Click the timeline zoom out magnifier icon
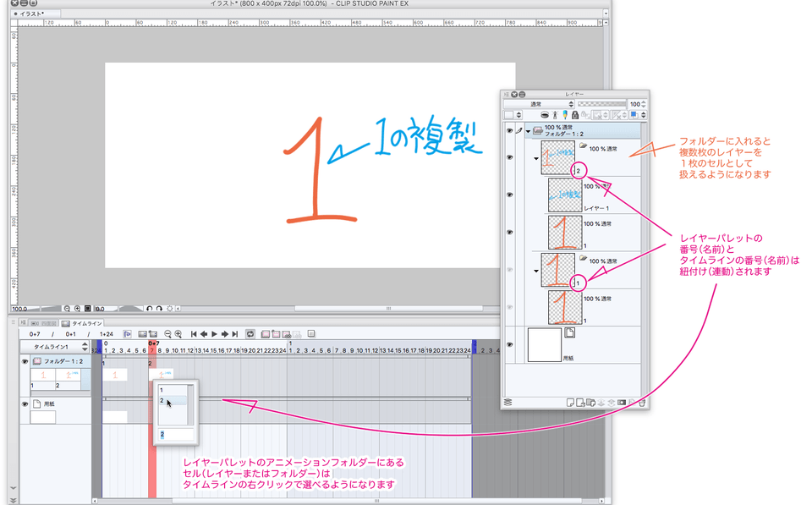812x505 pixels. (x=167, y=334)
